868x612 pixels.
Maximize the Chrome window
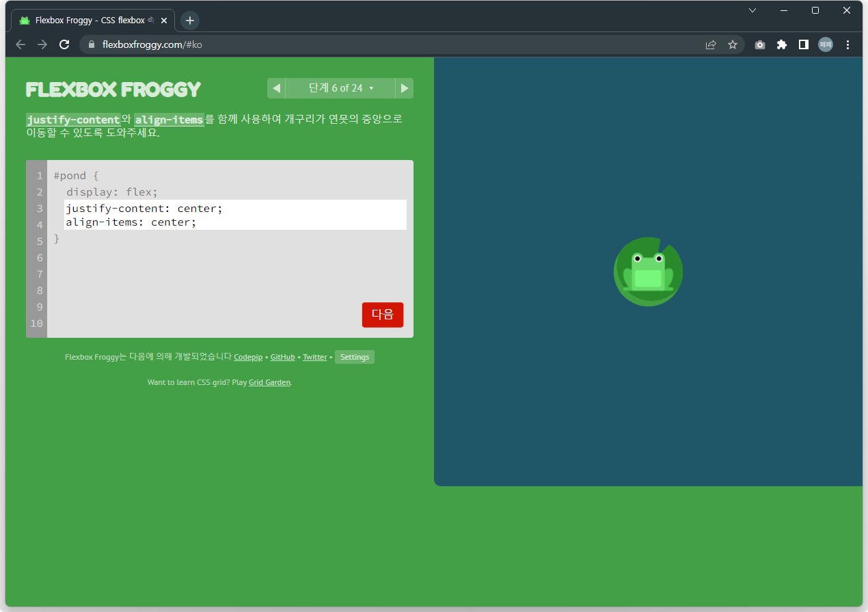[x=815, y=10]
